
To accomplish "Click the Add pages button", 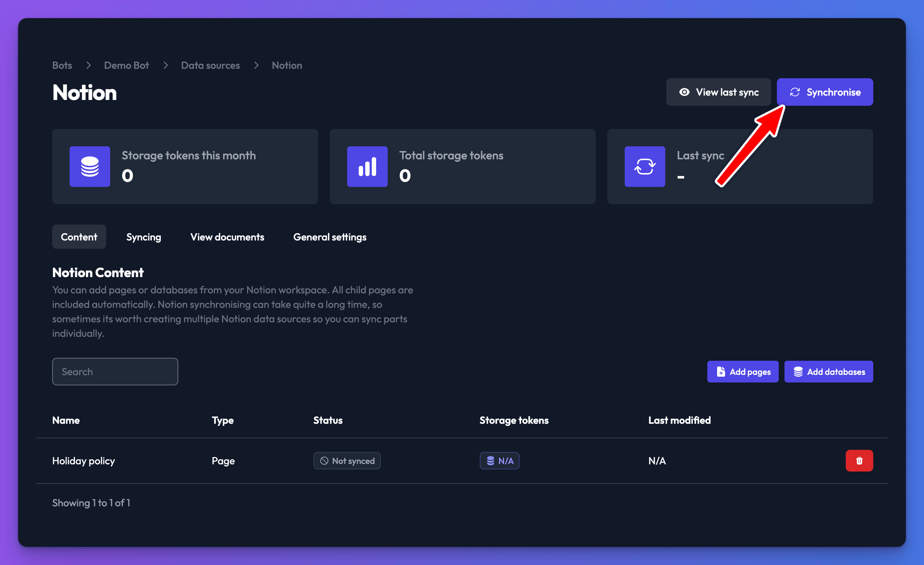I will coord(742,372).
